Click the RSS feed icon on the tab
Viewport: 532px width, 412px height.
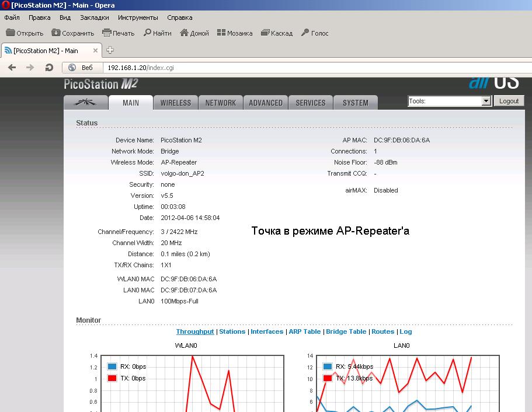[x=8, y=51]
